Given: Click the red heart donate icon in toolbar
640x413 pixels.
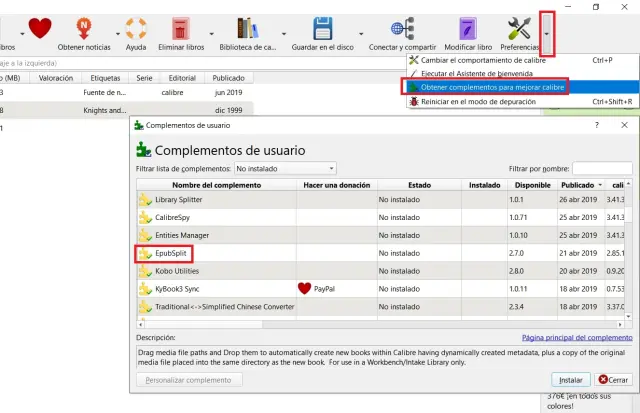Looking at the screenshot, I should 40,26.
